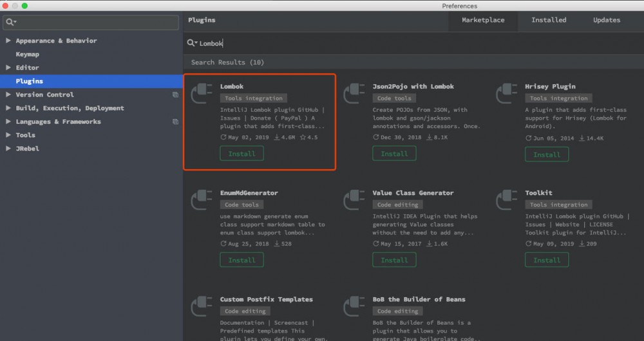Click the Languages & Frameworks project-level copy icon
This screenshot has width=644, height=341.
click(x=175, y=122)
